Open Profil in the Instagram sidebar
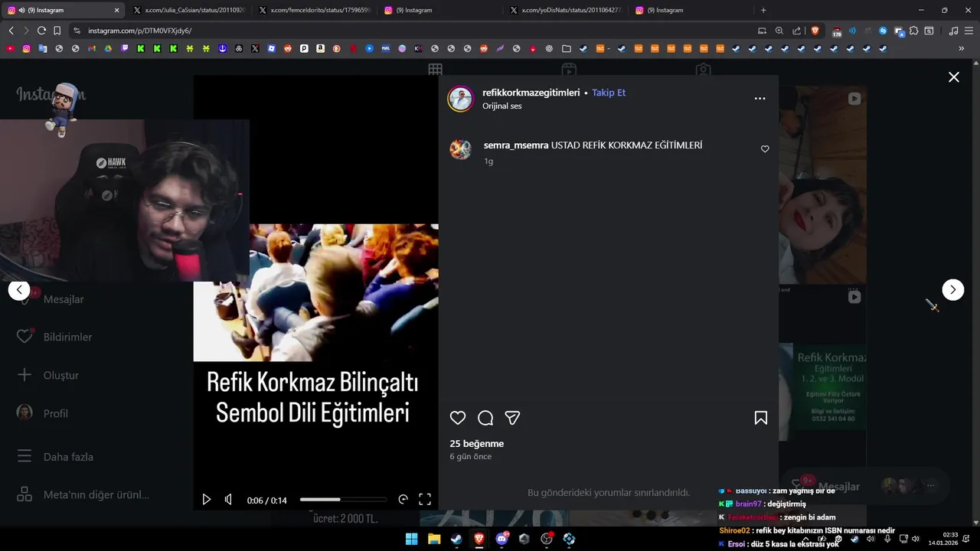This screenshot has height=551, width=980. tap(44, 413)
